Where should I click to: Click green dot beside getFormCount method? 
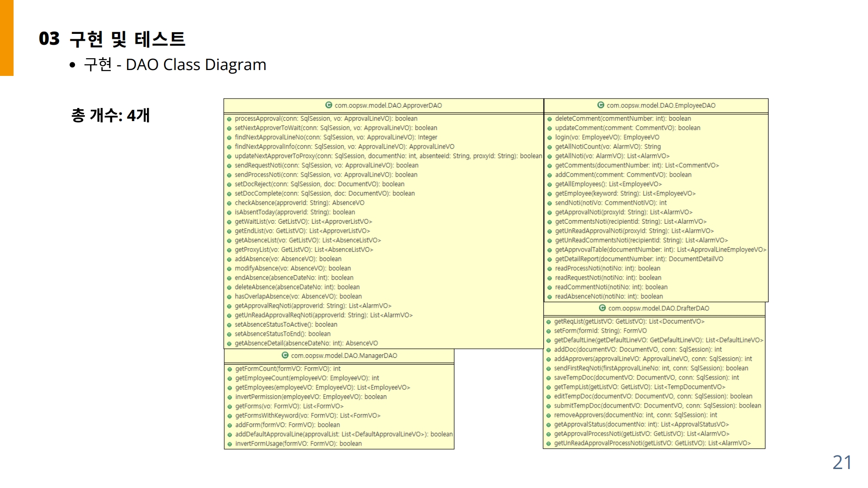point(230,369)
